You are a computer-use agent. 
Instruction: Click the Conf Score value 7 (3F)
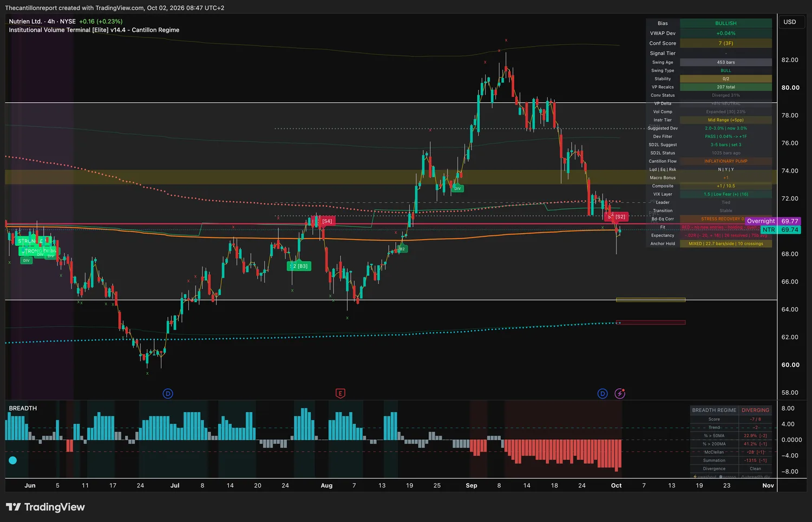726,43
